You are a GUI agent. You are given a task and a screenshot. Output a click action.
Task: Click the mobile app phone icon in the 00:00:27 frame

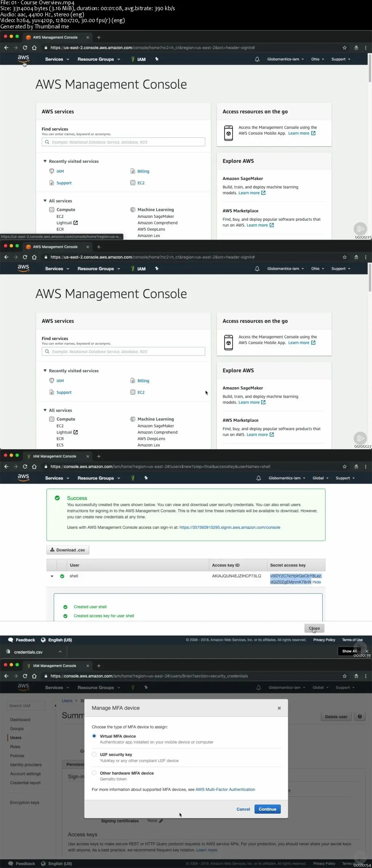(x=229, y=343)
